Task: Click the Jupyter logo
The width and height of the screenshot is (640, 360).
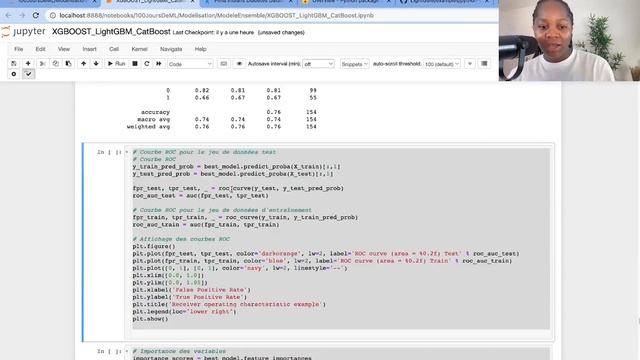Action: click(24, 32)
